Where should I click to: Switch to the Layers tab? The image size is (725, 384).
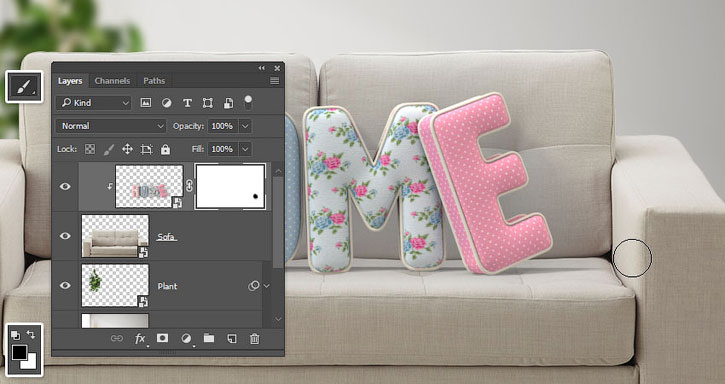pyautogui.click(x=70, y=81)
